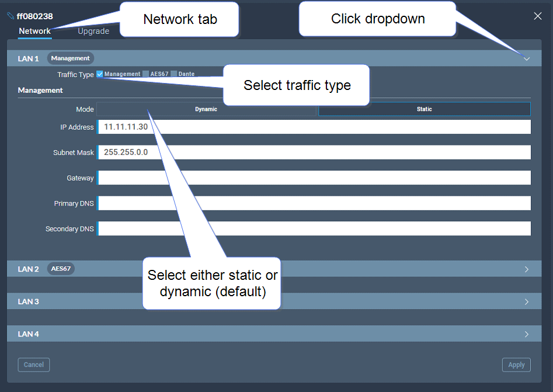The height and width of the screenshot is (392, 553).
Task: Open the Upgrade tab
Action: (93, 31)
